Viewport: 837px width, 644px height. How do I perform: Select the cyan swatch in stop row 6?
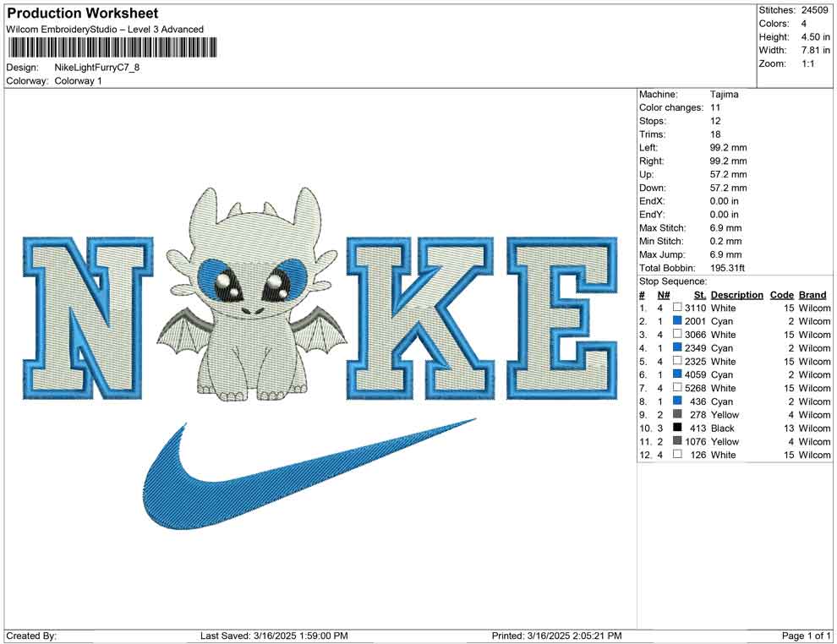pos(677,374)
